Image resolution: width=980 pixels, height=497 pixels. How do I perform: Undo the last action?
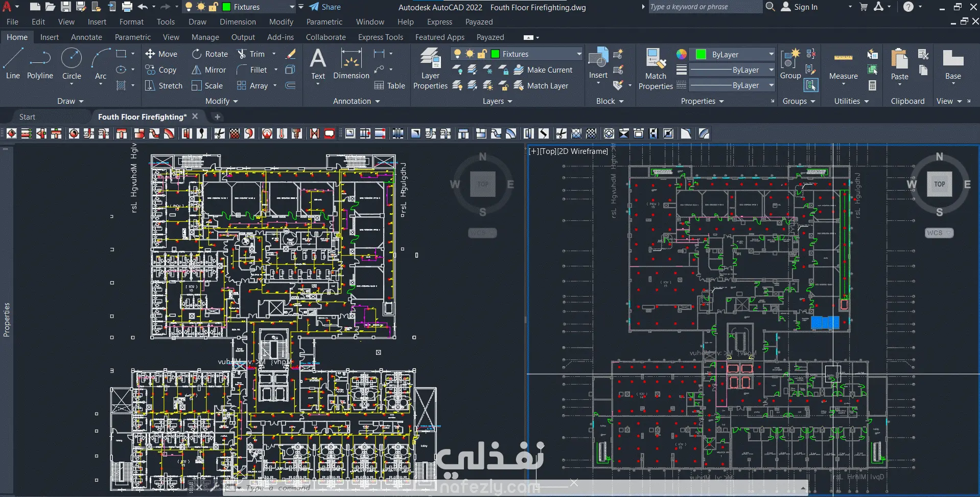point(143,7)
